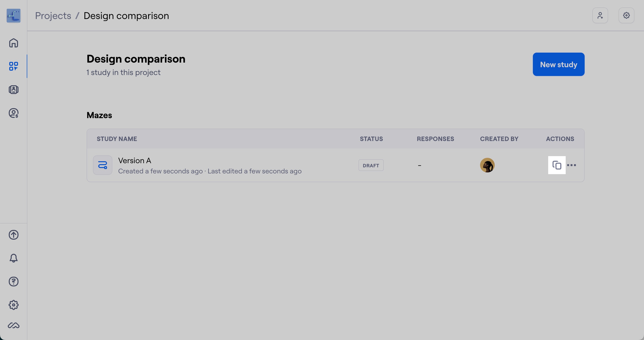Select the Projects grid icon in sidebar
This screenshot has width=644, height=340.
point(14,66)
